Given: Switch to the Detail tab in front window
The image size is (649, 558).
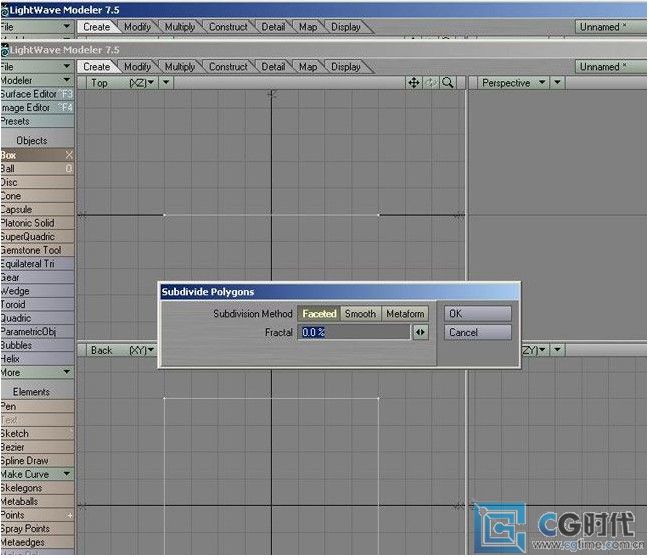Looking at the screenshot, I should point(273,67).
